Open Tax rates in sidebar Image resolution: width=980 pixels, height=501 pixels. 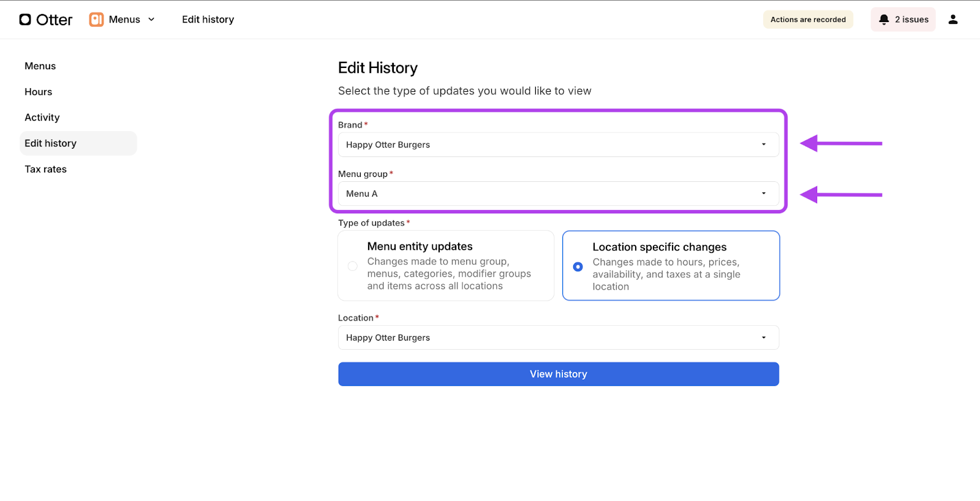pos(46,169)
